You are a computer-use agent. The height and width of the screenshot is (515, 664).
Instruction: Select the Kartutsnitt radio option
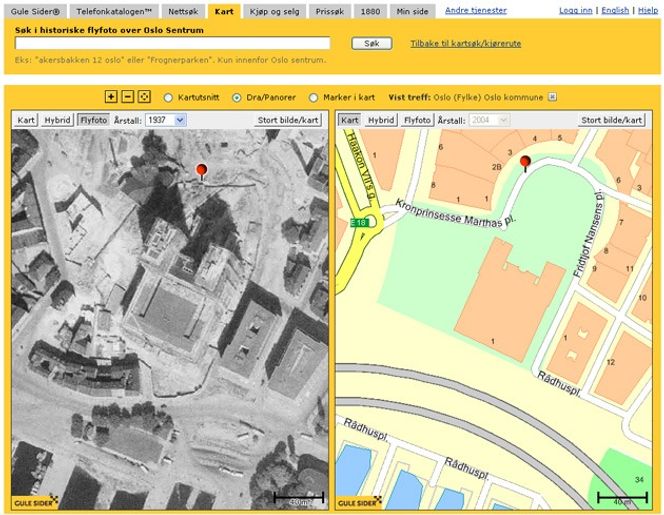click(168, 98)
